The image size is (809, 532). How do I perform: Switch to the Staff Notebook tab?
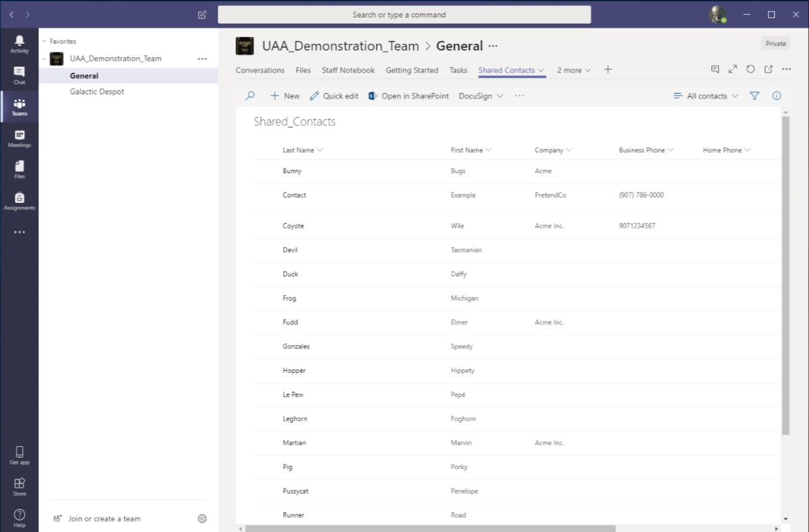(x=348, y=70)
